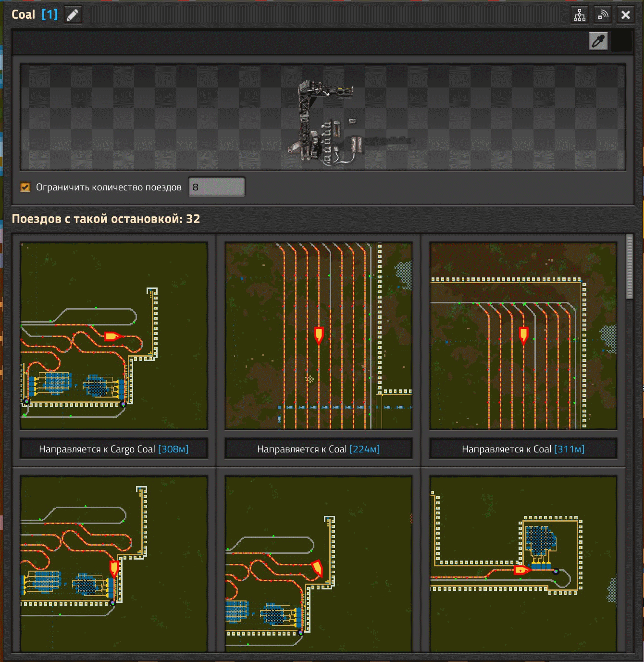Open the logistic network wireless icon

pyautogui.click(x=603, y=15)
